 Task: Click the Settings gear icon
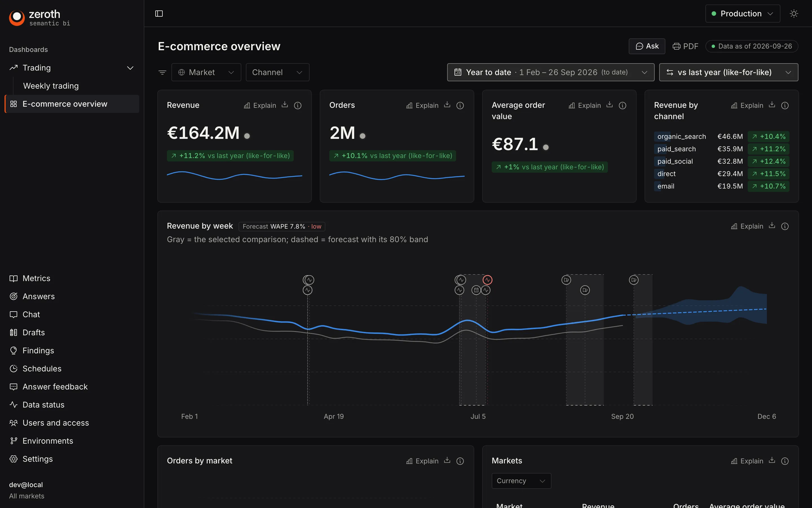pos(14,459)
